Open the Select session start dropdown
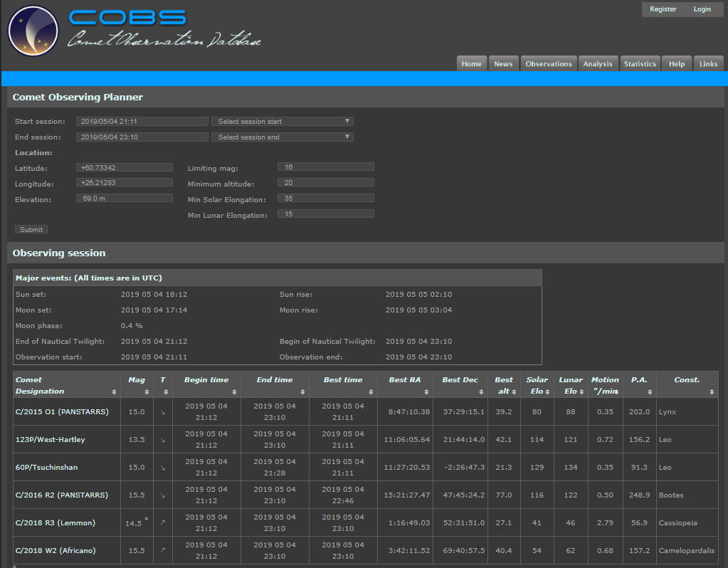Viewport: 728px width, 568px height. [x=283, y=122]
